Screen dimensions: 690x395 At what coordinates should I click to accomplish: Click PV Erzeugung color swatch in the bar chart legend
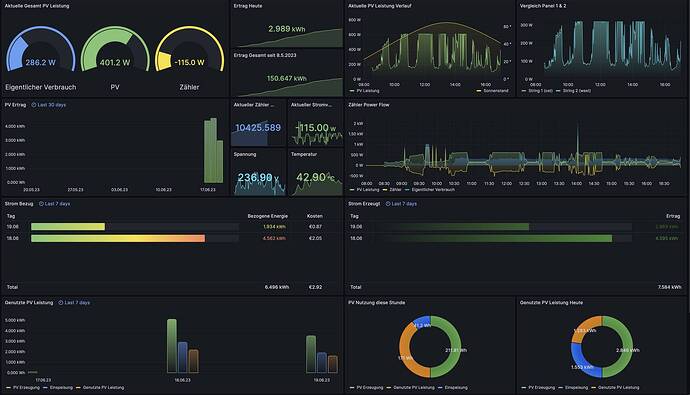coord(8,388)
